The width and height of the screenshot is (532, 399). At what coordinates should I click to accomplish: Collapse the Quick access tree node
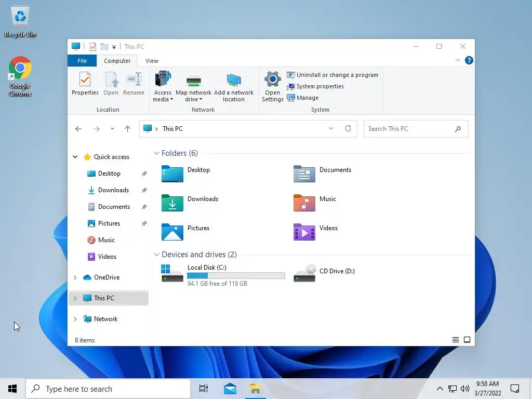75,157
